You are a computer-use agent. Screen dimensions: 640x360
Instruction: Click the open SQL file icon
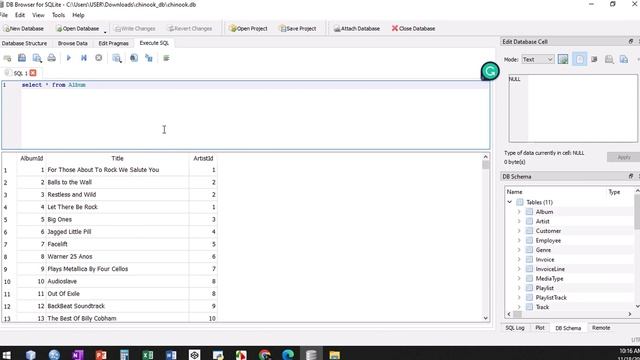tap(37, 58)
